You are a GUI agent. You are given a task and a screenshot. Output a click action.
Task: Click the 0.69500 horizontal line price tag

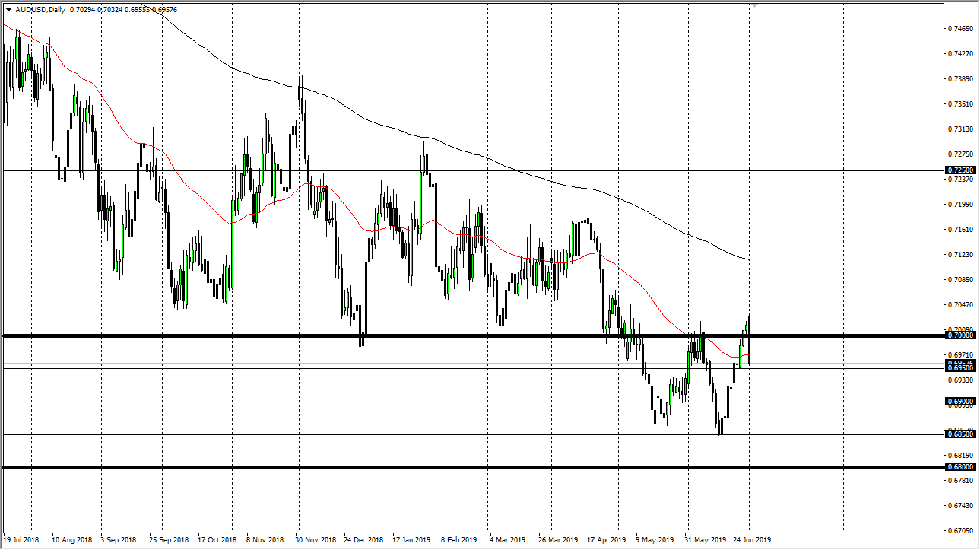(x=959, y=368)
